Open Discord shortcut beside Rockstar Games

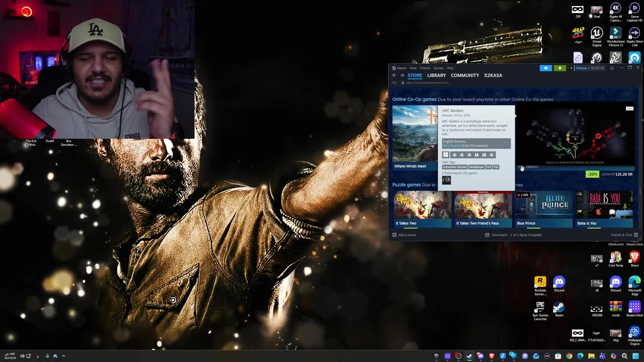pos(559,284)
